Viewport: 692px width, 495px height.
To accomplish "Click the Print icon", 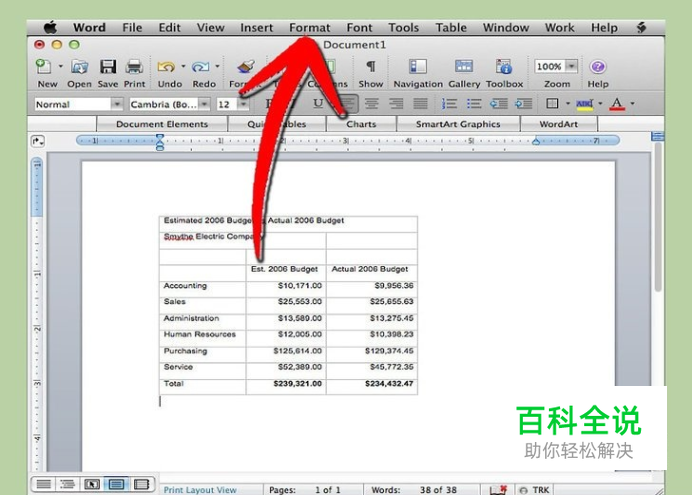I will [x=134, y=67].
